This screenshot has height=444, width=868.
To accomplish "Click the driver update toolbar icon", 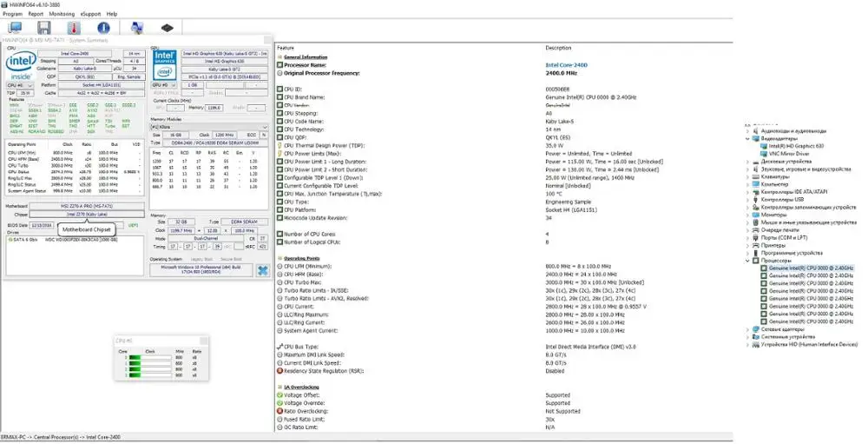I will 137,28.
